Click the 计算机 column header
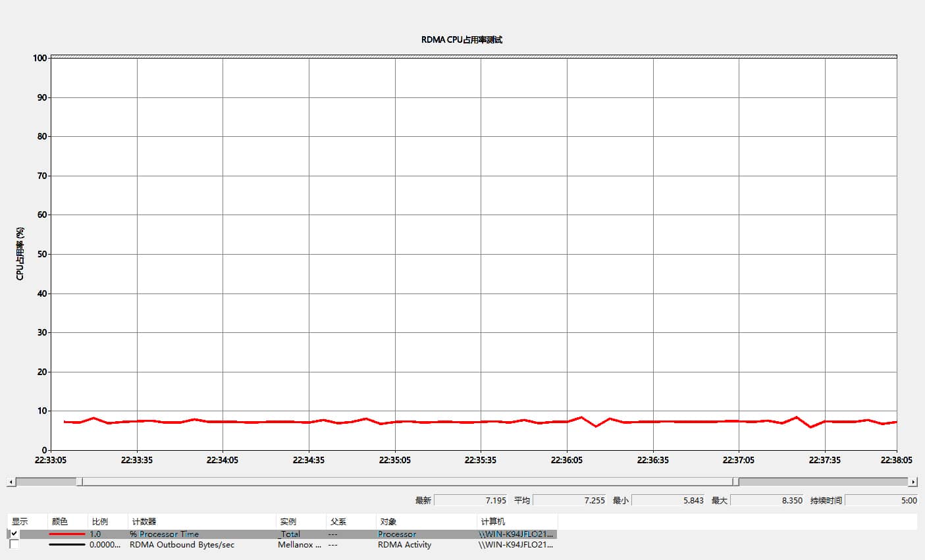This screenshot has width=925, height=560. (493, 522)
